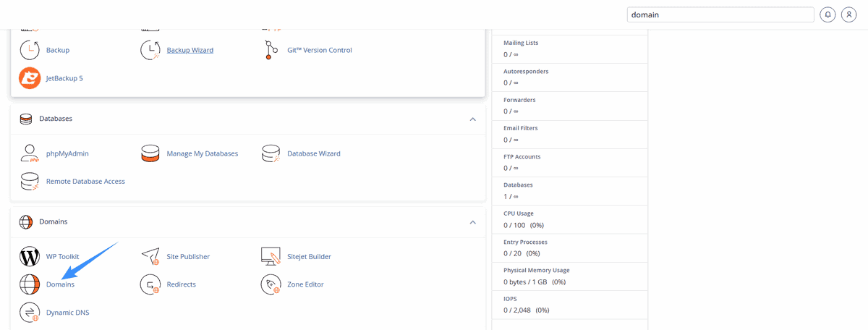The height and width of the screenshot is (330, 868).
Task: Open the Dynamic DNS icon
Action: pos(30,312)
